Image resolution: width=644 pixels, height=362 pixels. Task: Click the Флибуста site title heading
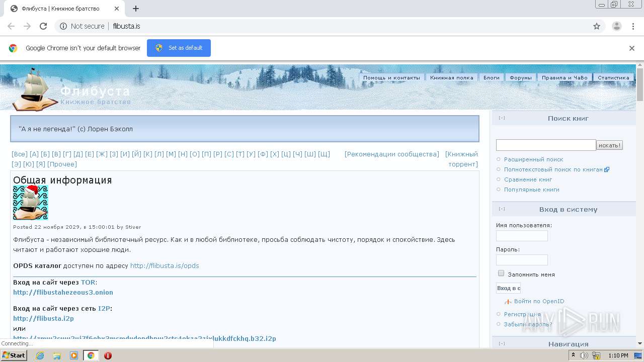click(x=95, y=91)
